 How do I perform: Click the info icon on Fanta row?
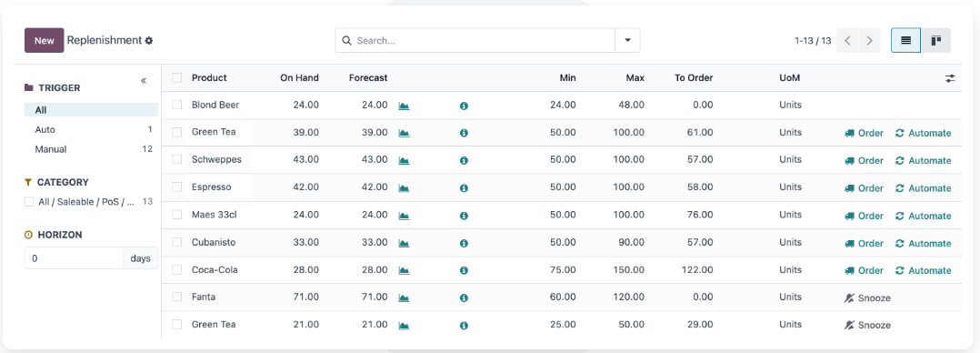click(464, 298)
